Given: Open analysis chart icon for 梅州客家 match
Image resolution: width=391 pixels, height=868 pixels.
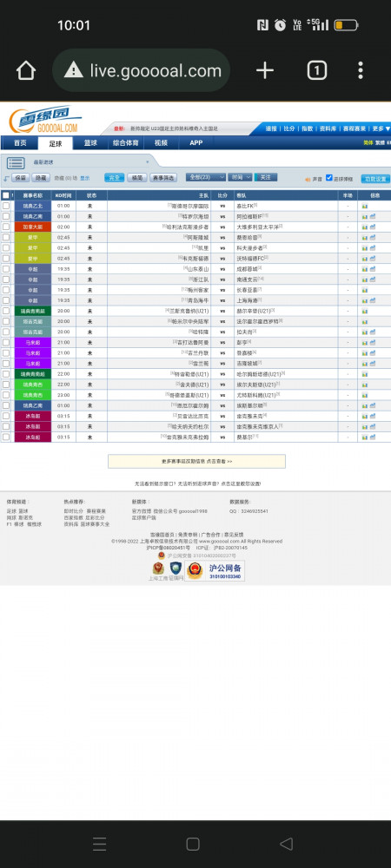Looking at the screenshot, I should click(x=364, y=290).
